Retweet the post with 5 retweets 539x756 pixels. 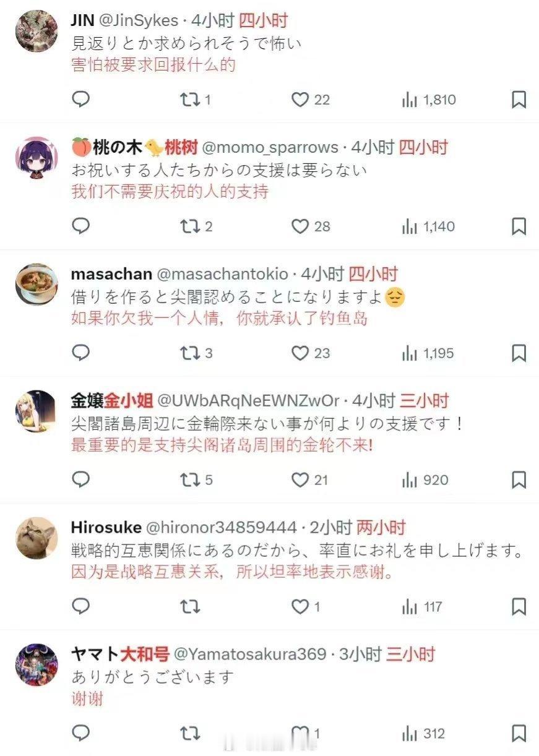196,480
